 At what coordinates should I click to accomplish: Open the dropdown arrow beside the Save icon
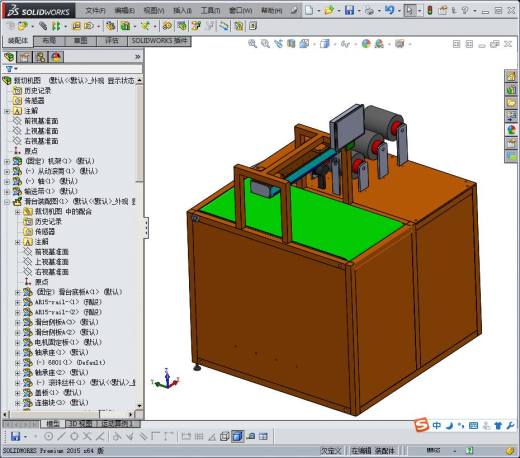tap(359, 11)
